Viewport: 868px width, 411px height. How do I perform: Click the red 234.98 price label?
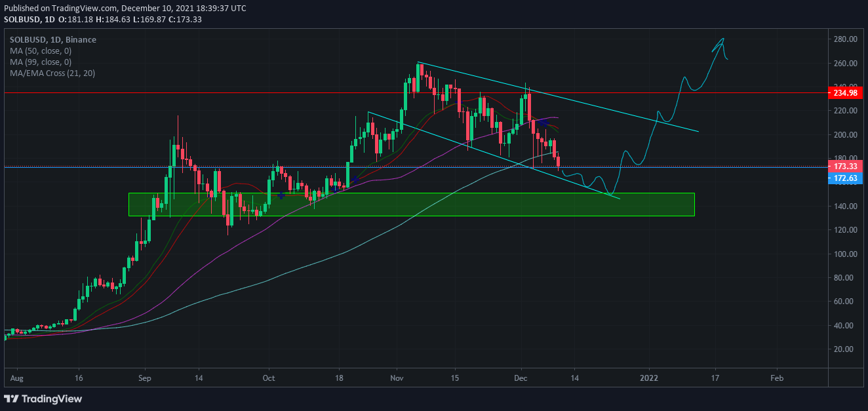[846, 93]
